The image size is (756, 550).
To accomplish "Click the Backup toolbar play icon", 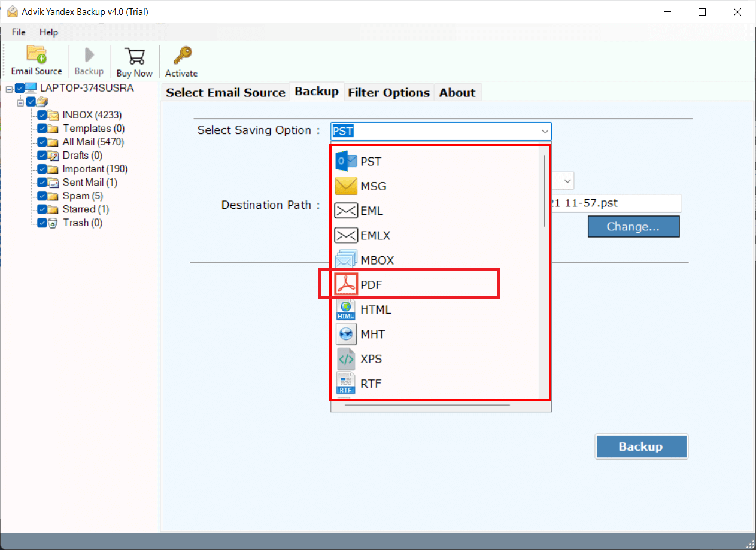I will pos(89,55).
